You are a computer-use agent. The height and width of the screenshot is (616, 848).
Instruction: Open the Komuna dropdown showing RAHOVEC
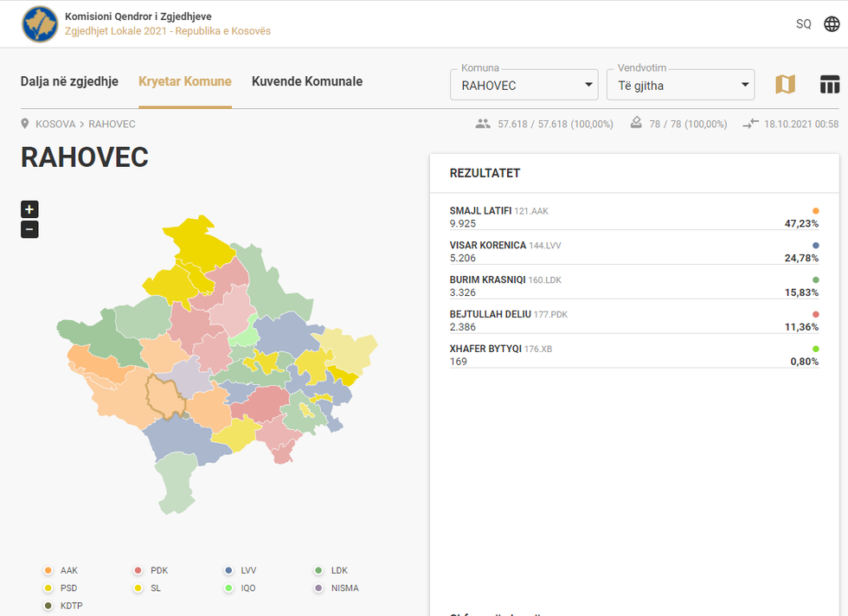pos(524,85)
